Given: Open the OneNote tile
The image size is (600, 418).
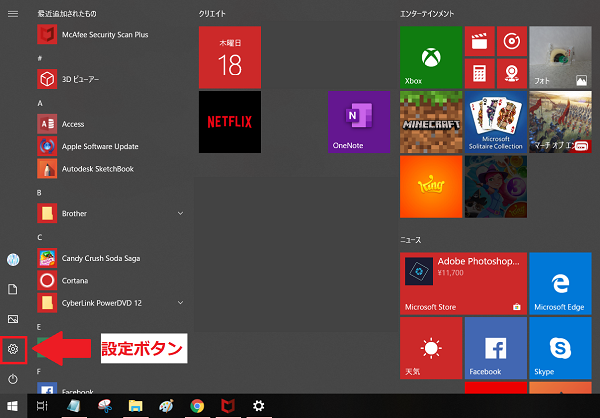Looking at the screenshot, I should (x=359, y=122).
